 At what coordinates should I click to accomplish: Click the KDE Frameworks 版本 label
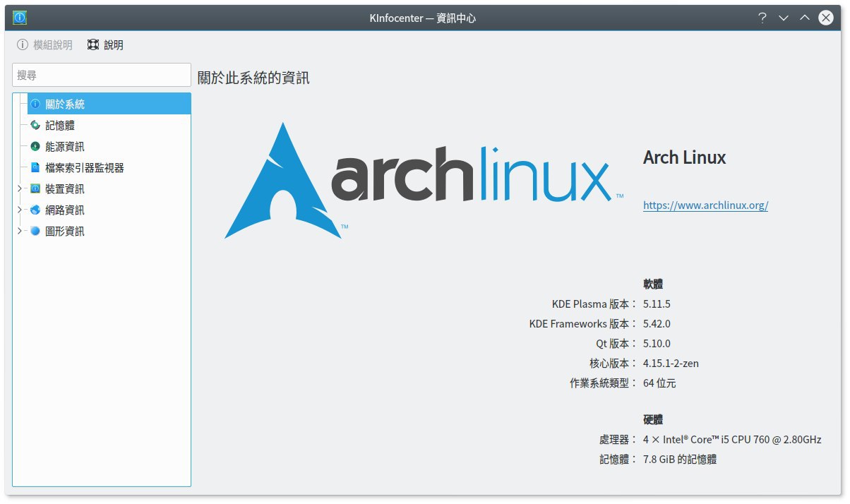583,324
